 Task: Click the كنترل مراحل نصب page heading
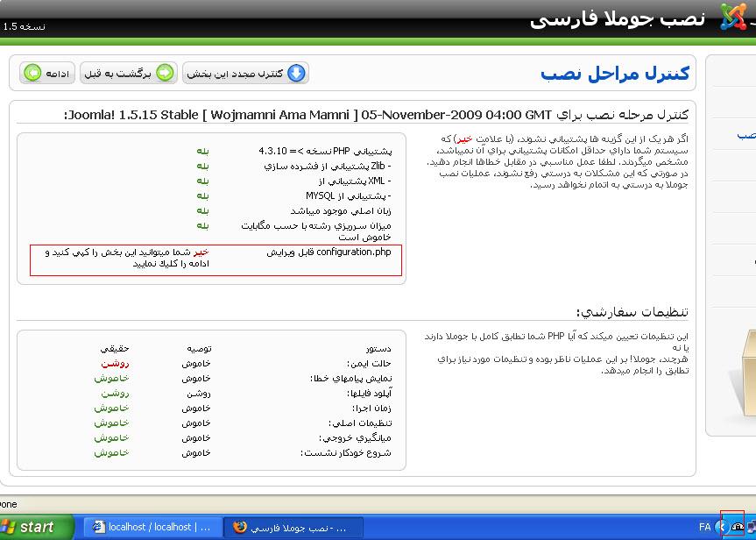[615, 74]
